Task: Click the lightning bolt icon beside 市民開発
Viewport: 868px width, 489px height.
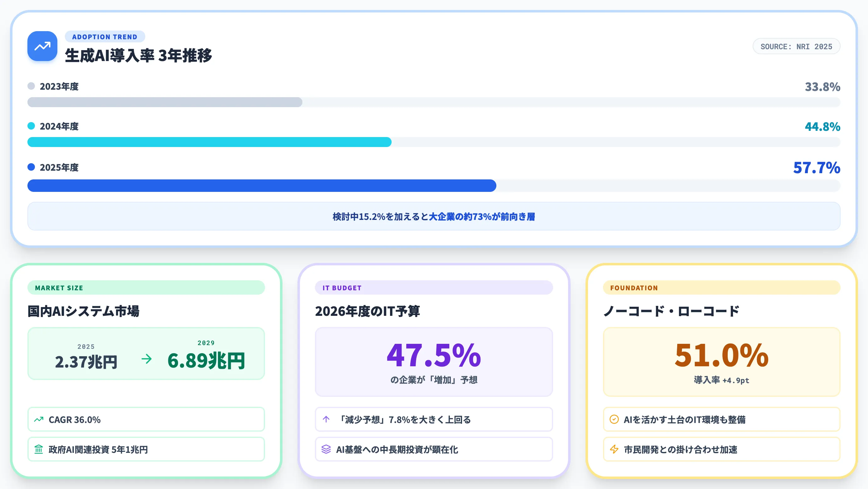Action: point(614,449)
